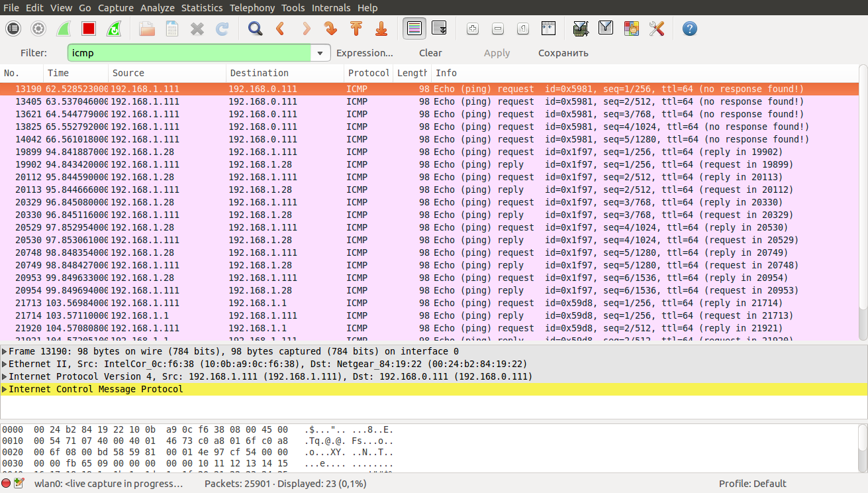Sort by the Protocol column header
Viewport: 868px width, 493px height.
(x=369, y=73)
